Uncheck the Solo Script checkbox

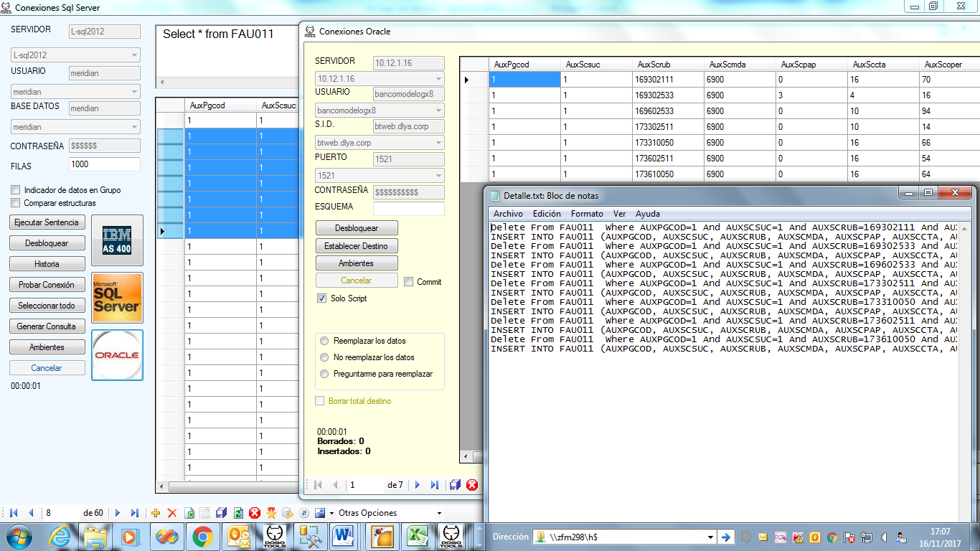(x=321, y=298)
